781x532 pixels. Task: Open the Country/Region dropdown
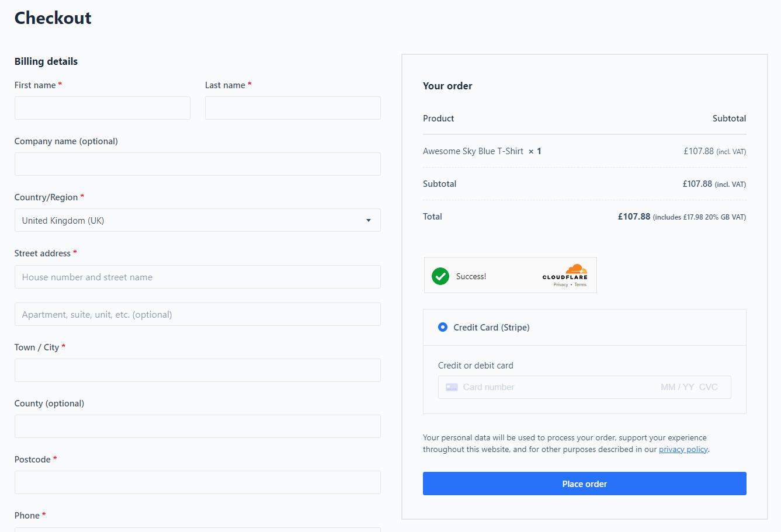coord(197,220)
